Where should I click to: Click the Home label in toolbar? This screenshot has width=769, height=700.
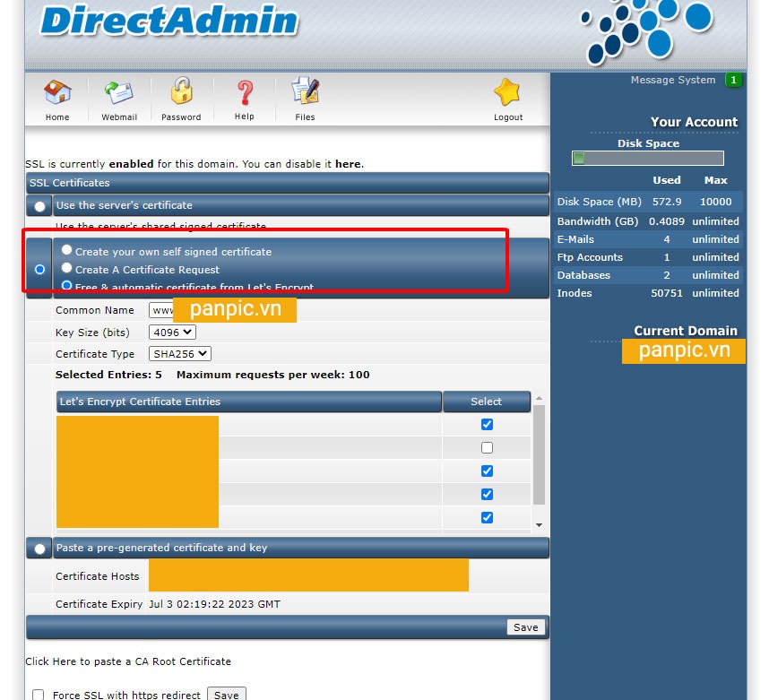click(57, 117)
